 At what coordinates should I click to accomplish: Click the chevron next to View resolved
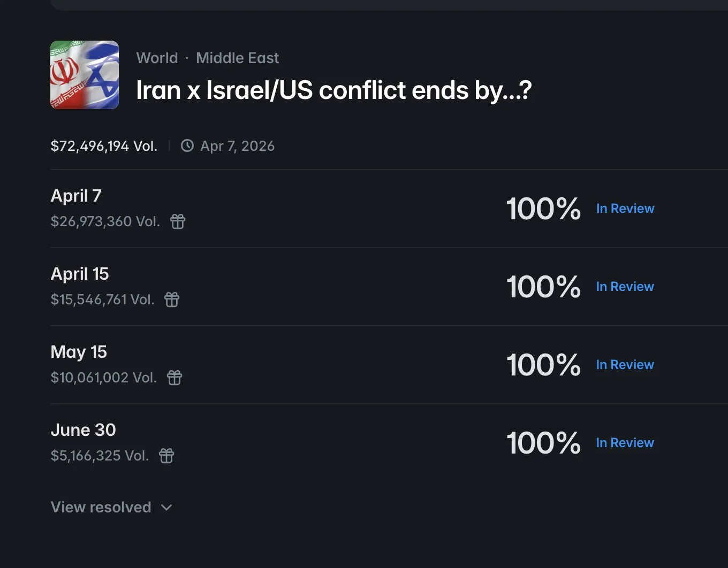tap(166, 508)
